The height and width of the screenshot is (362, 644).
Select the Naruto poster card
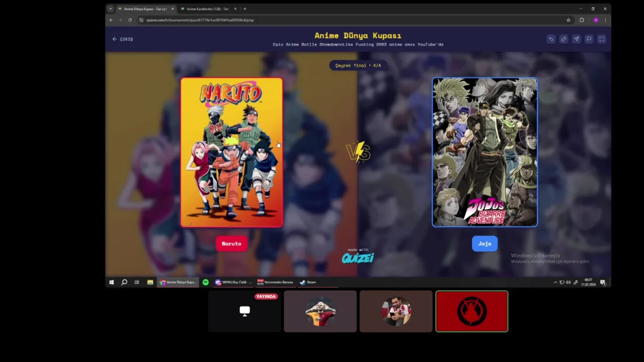point(231,152)
